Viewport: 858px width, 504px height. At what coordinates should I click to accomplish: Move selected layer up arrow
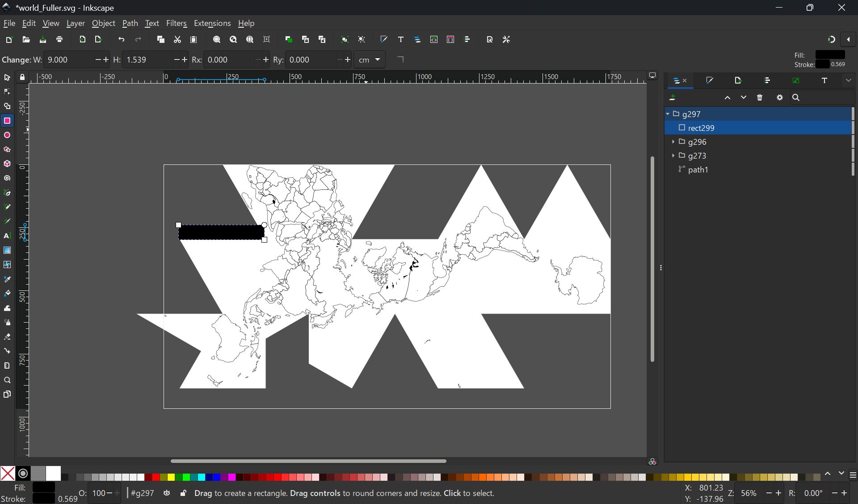728,97
